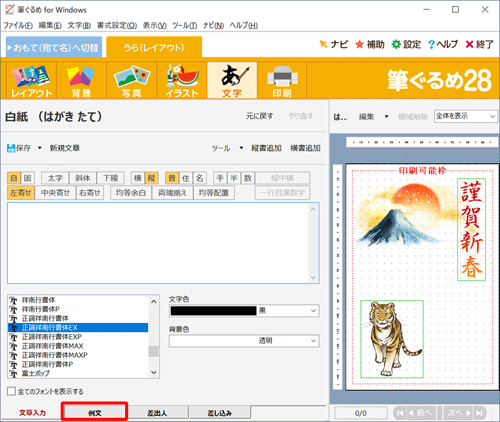The width and height of the screenshot is (500, 422).
Task: Toggle 下線 underline formatting
Action: pos(110,178)
